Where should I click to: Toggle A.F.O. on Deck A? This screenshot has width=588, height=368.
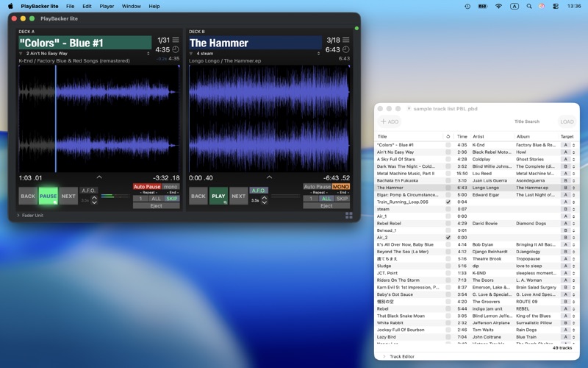89,191
